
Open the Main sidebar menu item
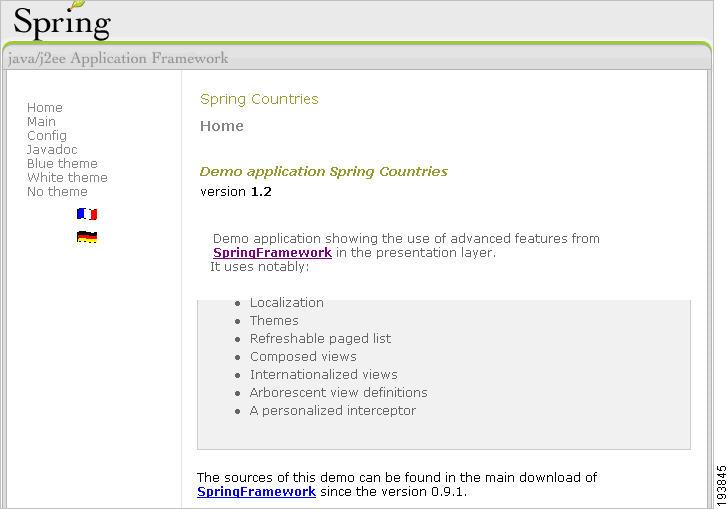(x=41, y=121)
